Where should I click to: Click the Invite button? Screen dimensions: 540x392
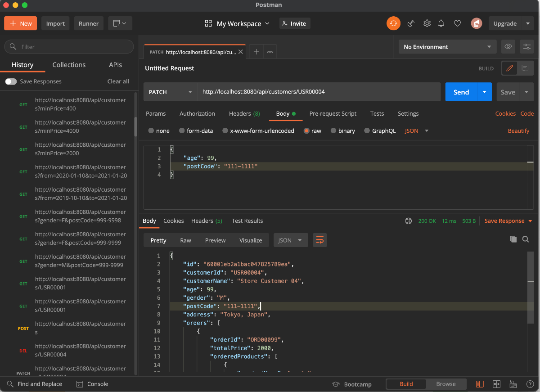[295, 23]
